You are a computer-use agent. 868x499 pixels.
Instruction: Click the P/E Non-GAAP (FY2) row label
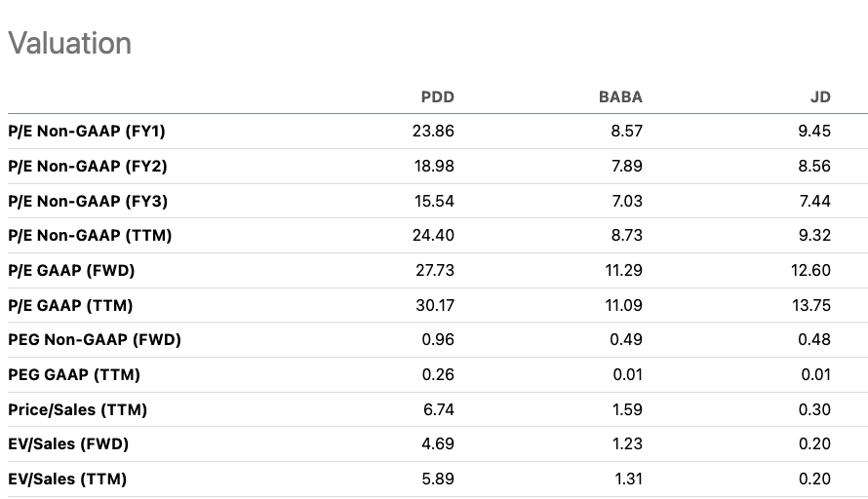tap(88, 166)
